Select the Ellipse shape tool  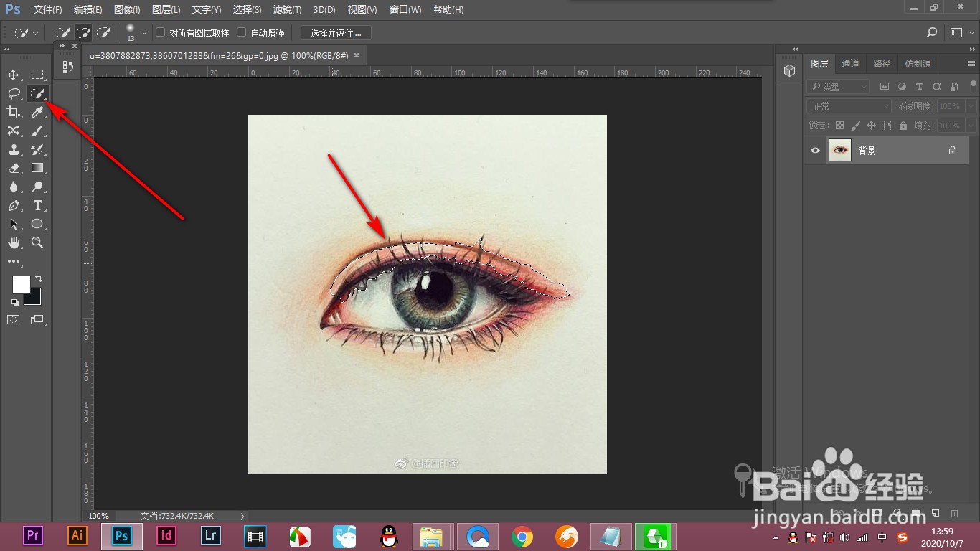37,224
